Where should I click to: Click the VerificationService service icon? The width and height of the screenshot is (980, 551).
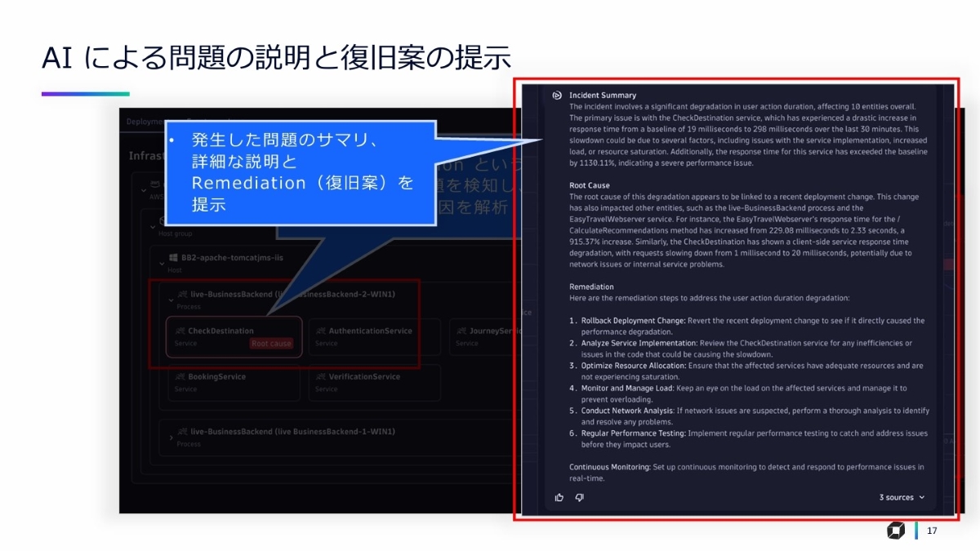(320, 376)
